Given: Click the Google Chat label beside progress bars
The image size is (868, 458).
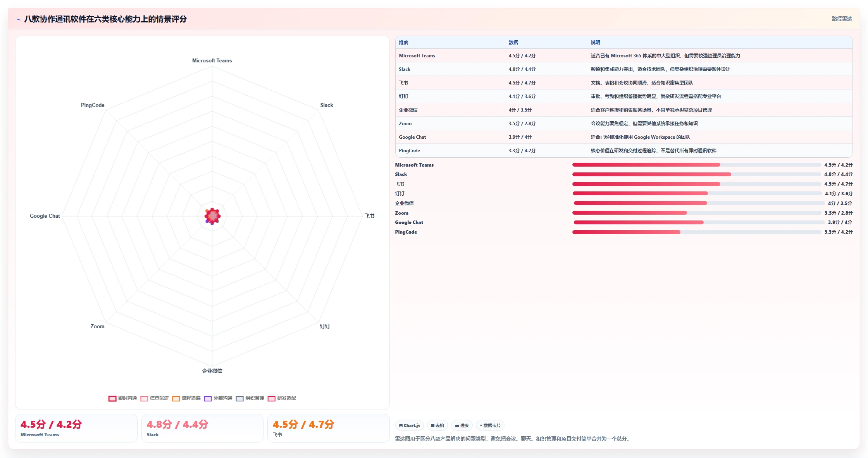Looking at the screenshot, I should point(409,222).
